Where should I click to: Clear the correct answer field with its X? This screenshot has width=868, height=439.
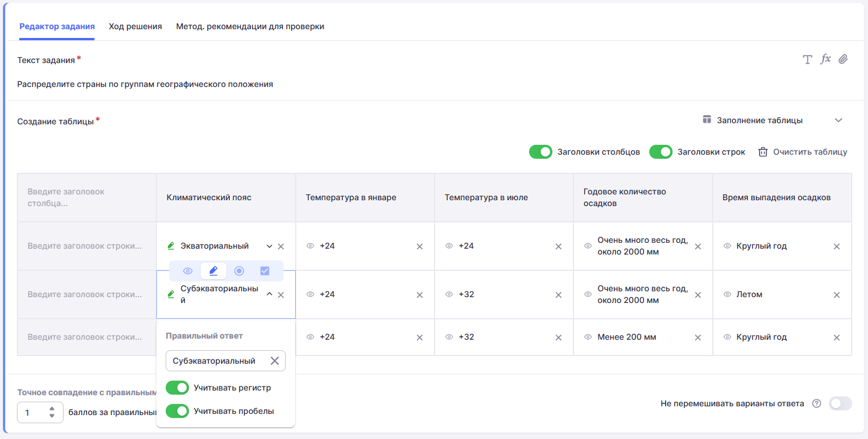275,361
